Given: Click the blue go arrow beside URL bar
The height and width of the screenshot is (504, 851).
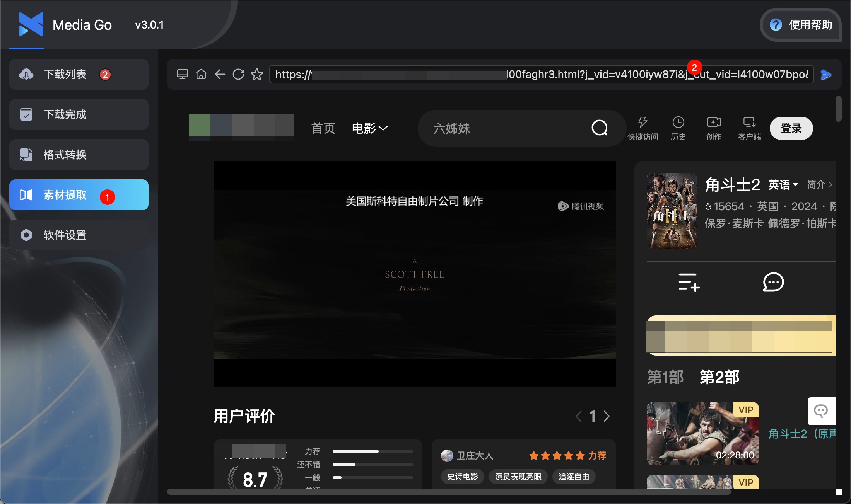Looking at the screenshot, I should (x=826, y=75).
